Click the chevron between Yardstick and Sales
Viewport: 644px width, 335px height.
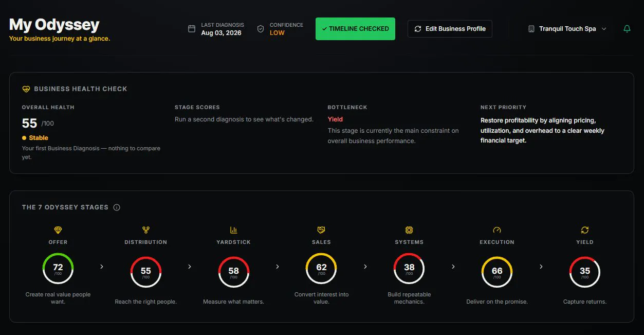pos(278,267)
